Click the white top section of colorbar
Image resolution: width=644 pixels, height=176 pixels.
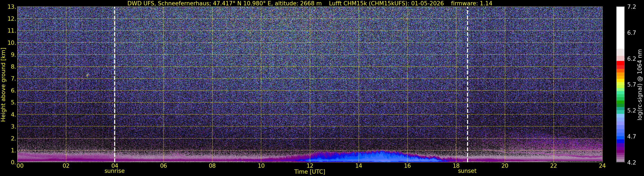(620, 27)
